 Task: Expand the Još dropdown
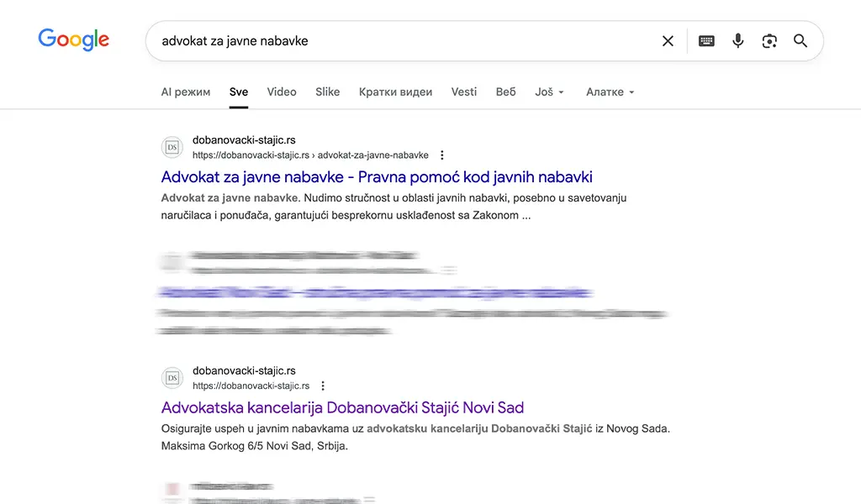pyautogui.click(x=548, y=92)
